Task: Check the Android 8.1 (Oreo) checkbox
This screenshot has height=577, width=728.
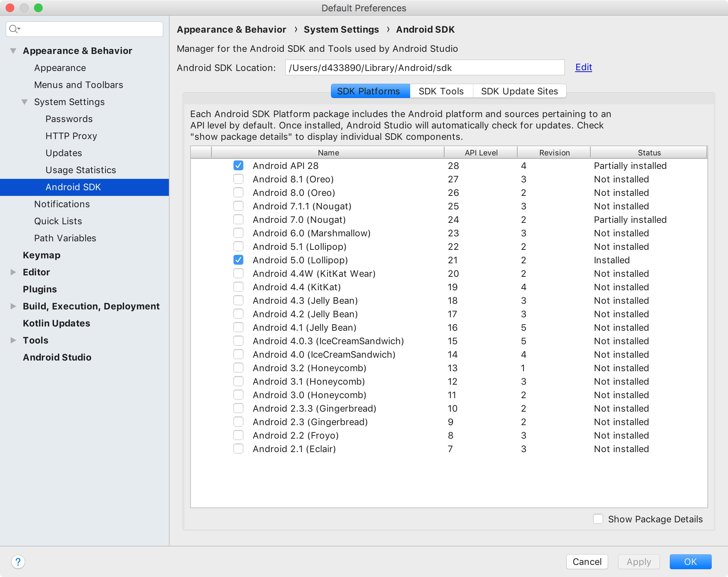Action: (238, 179)
